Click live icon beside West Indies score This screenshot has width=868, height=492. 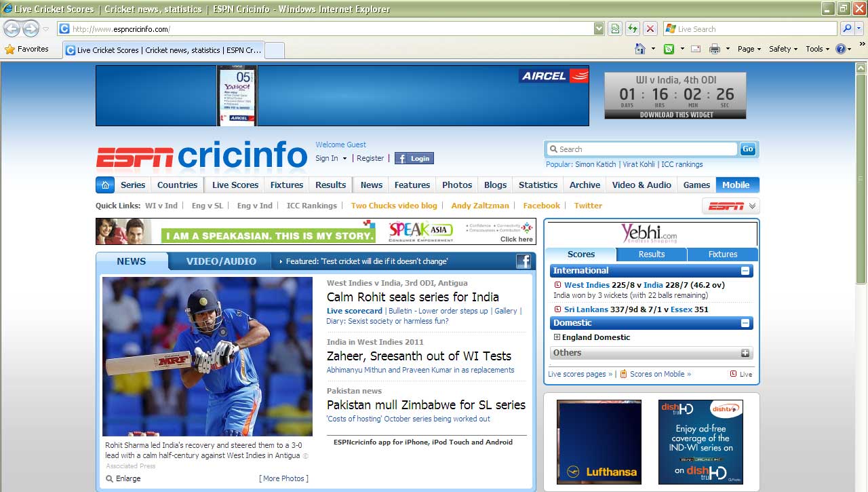click(x=558, y=285)
